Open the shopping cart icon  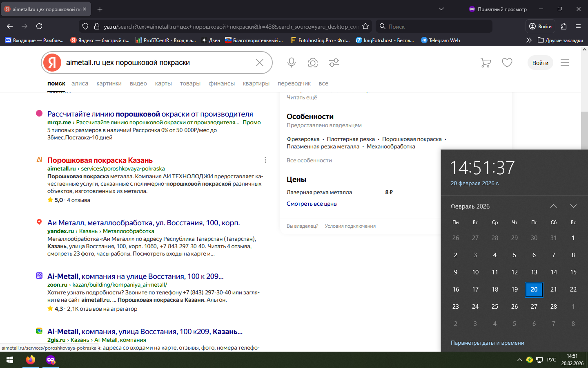[486, 63]
